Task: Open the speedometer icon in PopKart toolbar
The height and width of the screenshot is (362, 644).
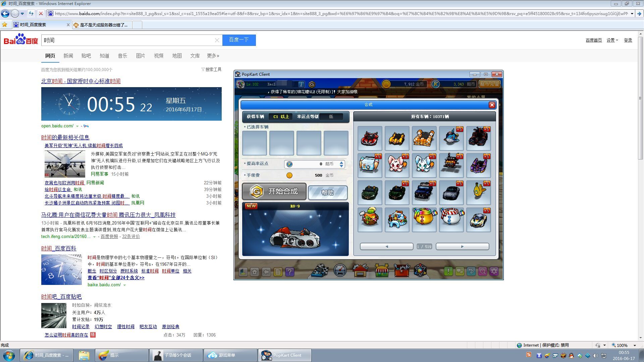Action: (340, 270)
